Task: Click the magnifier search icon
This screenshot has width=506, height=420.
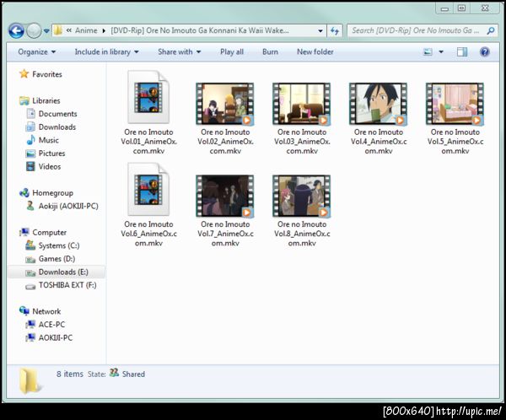Action: (x=491, y=30)
